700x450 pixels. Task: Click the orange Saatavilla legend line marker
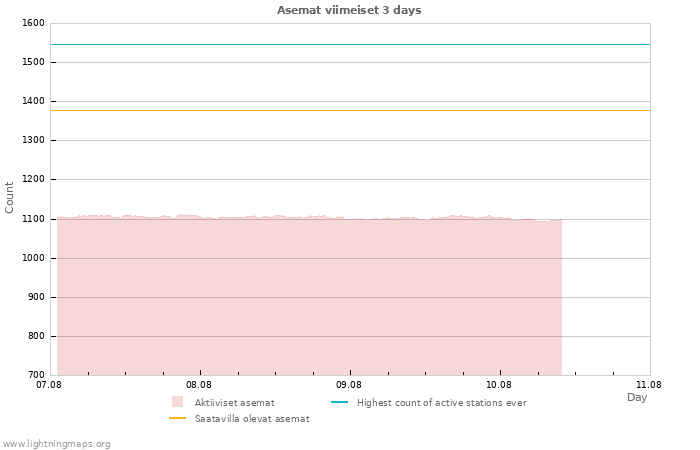pyautogui.click(x=177, y=418)
